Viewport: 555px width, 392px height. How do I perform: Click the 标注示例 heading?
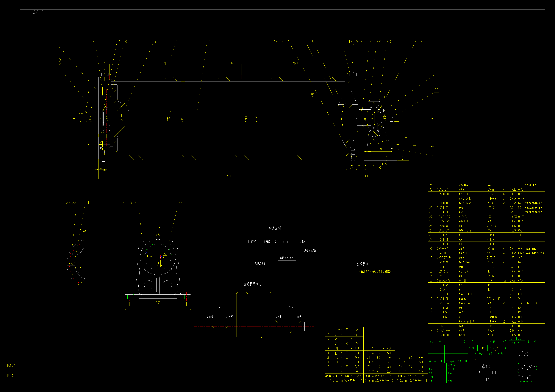click(275, 228)
